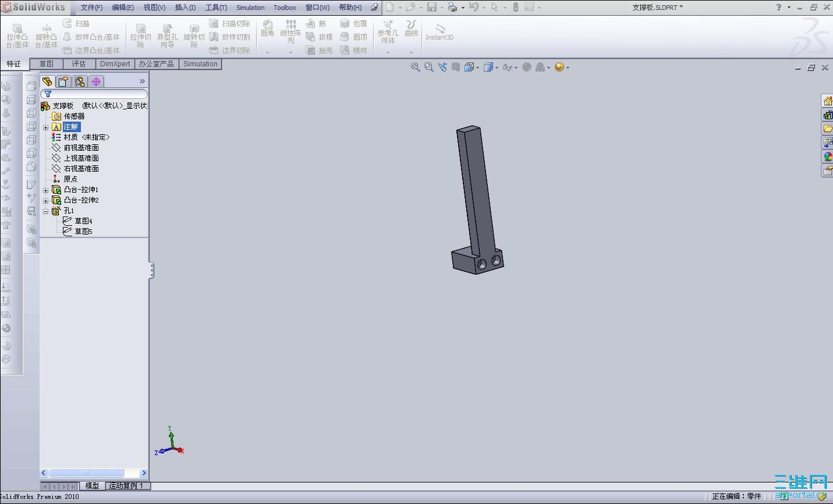
Task: Open the Curves (曲线) dropdown arrow
Action: tap(412, 52)
